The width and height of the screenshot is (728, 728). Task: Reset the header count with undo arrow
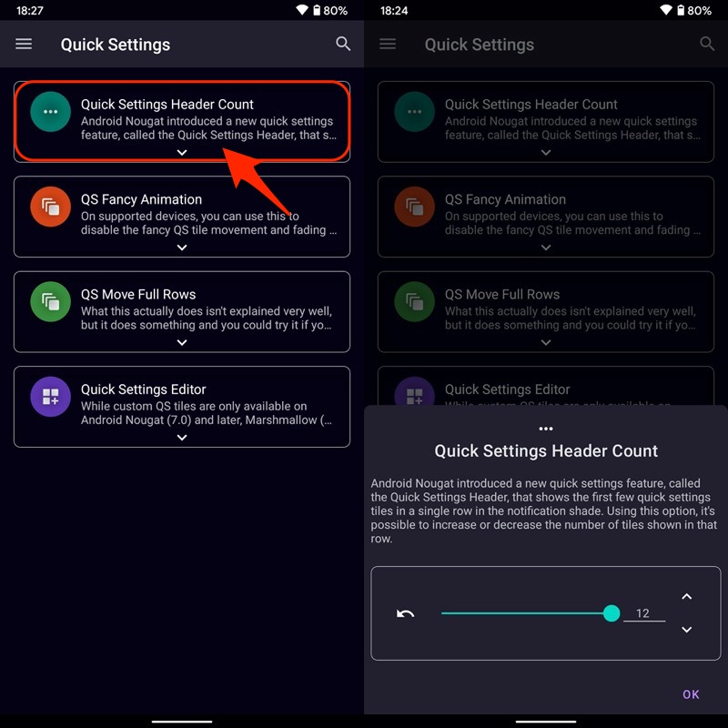click(405, 613)
